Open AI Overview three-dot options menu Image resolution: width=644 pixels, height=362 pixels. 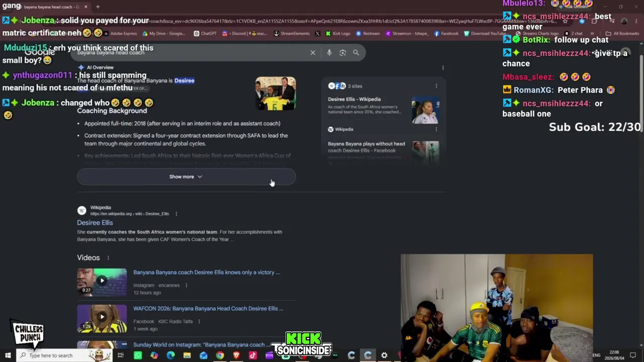click(x=443, y=67)
